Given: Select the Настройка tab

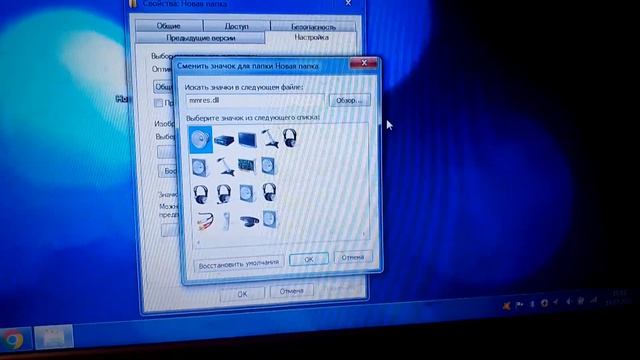Looking at the screenshot, I should coord(311,38).
